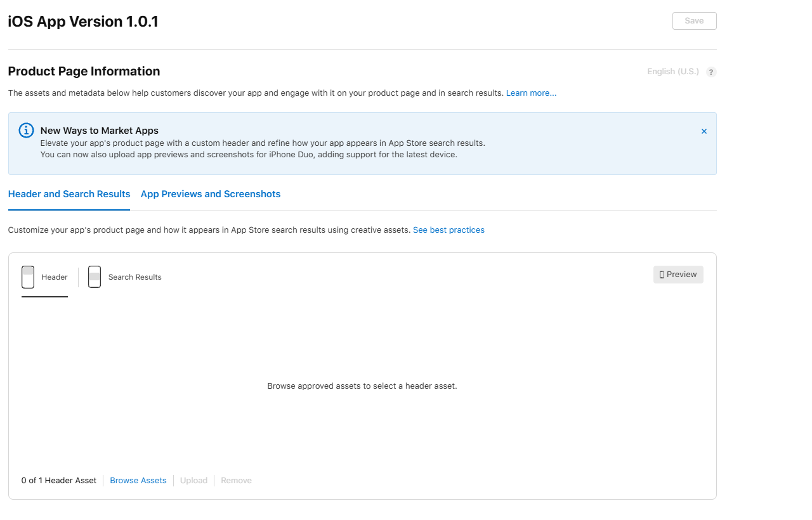This screenshot has height=520, width=812.
Task: Open the help question mark icon
Action: coord(711,72)
